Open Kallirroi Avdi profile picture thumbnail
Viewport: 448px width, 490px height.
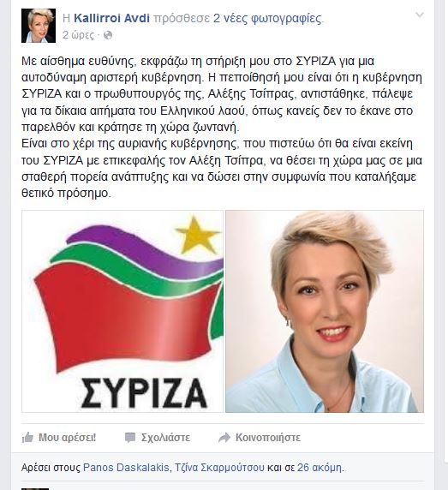click(39, 26)
